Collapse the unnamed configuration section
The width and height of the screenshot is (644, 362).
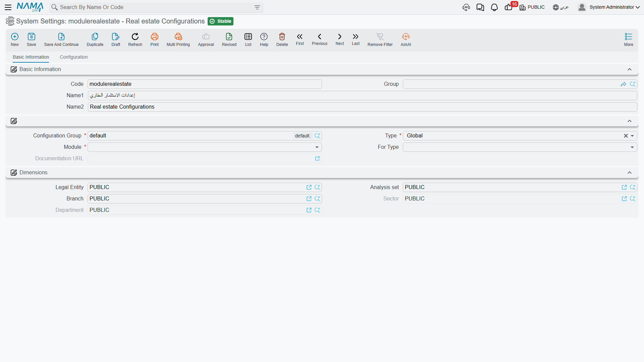(x=630, y=121)
